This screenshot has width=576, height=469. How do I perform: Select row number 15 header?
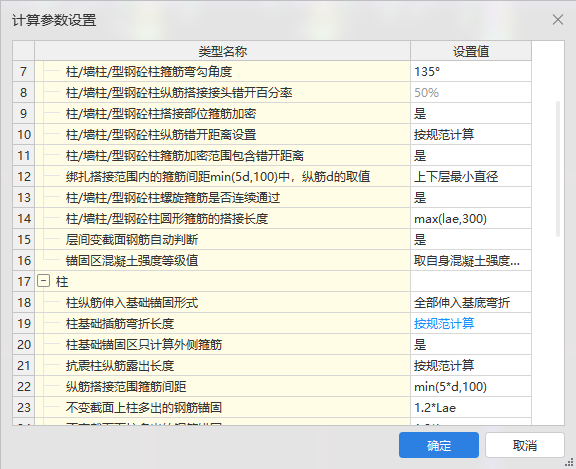(x=24, y=239)
